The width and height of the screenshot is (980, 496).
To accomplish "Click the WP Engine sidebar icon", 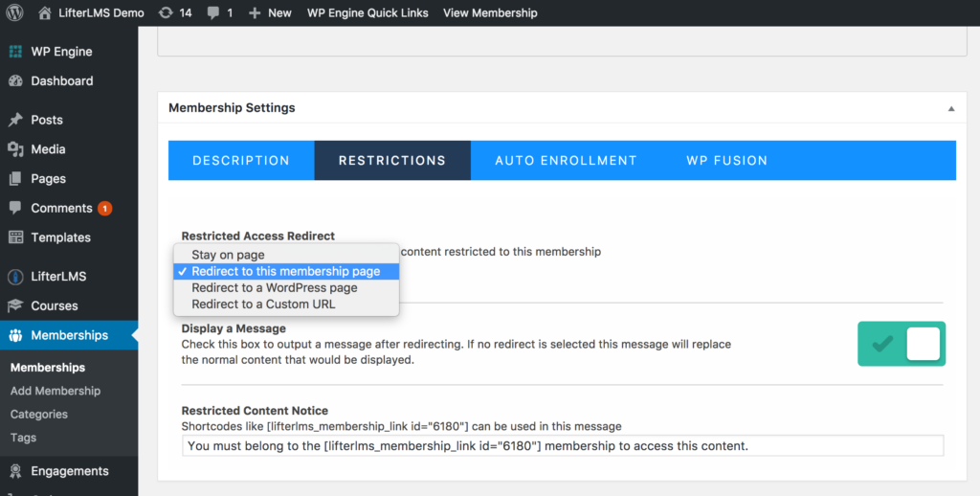I will pyautogui.click(x=15, y=52).
